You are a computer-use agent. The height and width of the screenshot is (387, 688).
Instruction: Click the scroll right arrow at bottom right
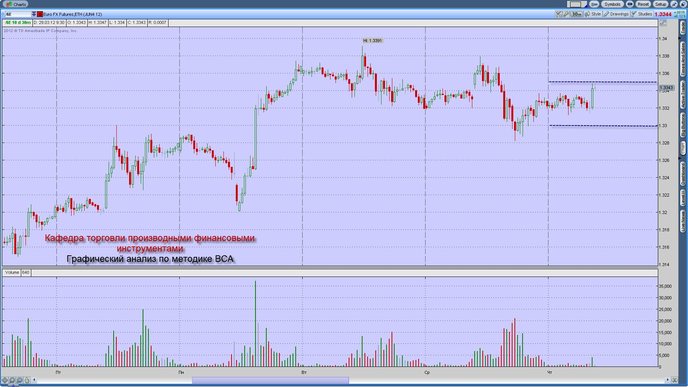pos(667,380)
